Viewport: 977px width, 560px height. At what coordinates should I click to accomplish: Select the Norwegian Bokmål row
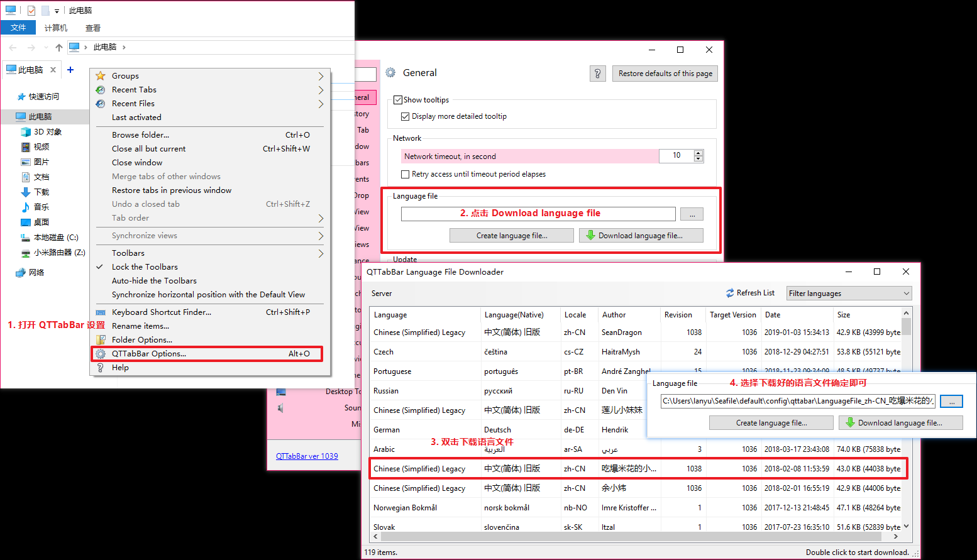(x=636, y=508)
